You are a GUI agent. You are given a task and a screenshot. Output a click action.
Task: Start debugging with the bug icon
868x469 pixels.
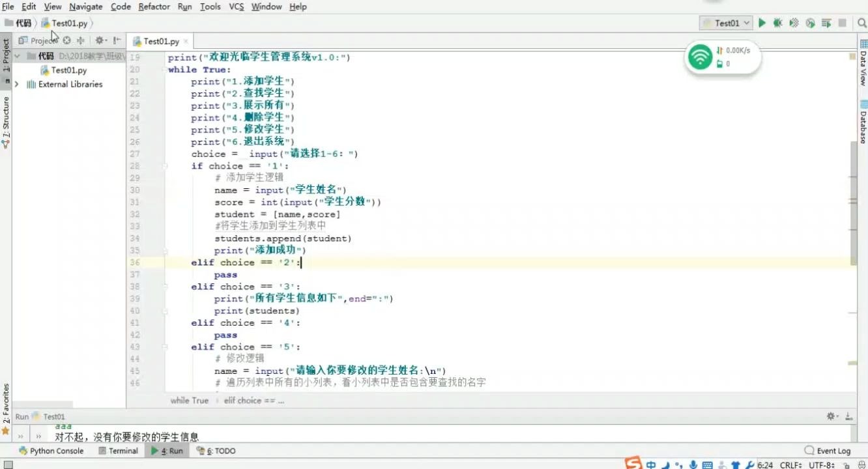coord(777,22)
